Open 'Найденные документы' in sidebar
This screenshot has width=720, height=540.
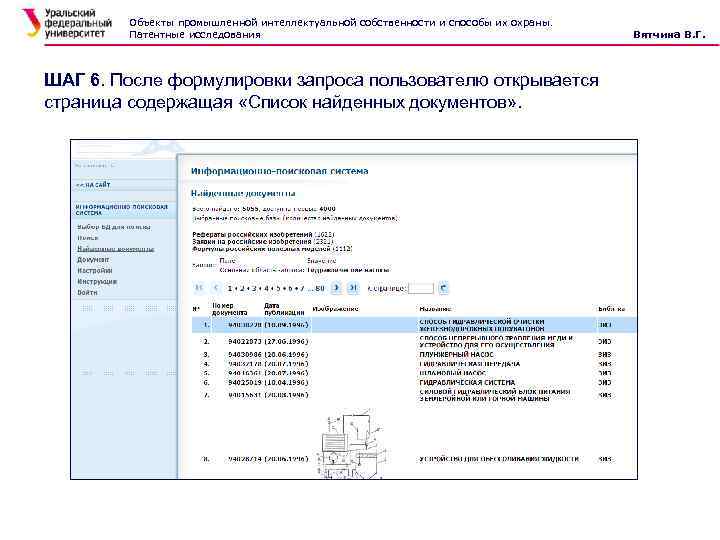[x=116, y=249]
